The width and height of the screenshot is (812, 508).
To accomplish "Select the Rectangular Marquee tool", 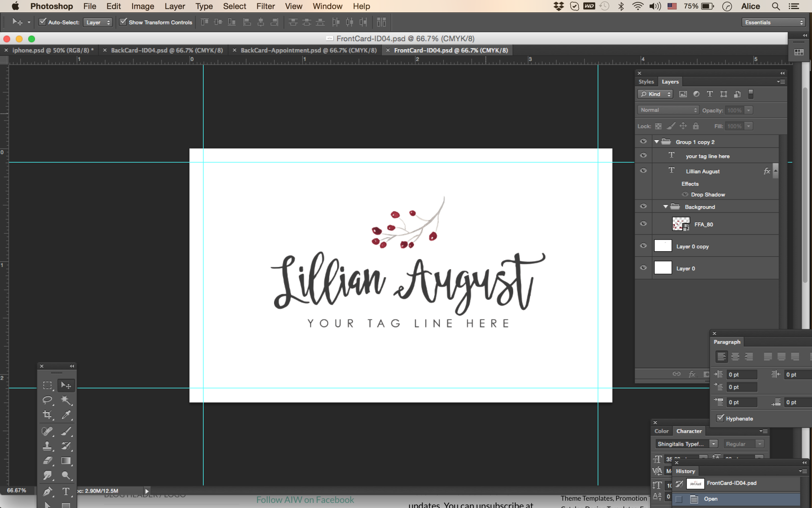I will tap(47, 385).
